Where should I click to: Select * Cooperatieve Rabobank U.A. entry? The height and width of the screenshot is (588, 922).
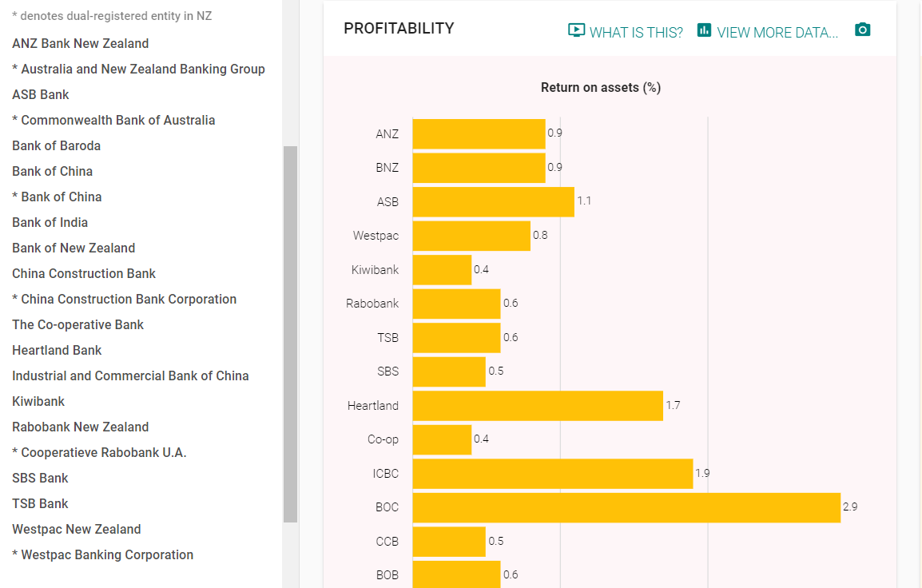99,453
